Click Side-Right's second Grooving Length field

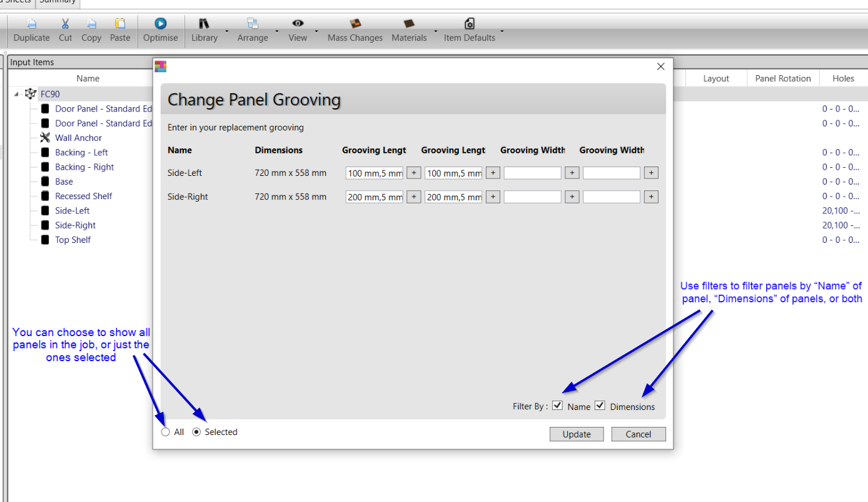coord(453,197)
